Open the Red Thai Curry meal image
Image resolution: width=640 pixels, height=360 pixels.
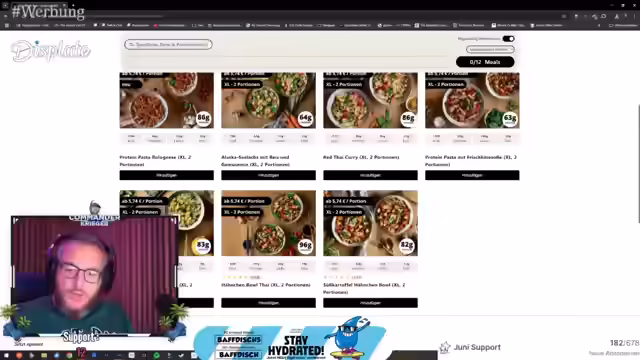tap(370, 100)
